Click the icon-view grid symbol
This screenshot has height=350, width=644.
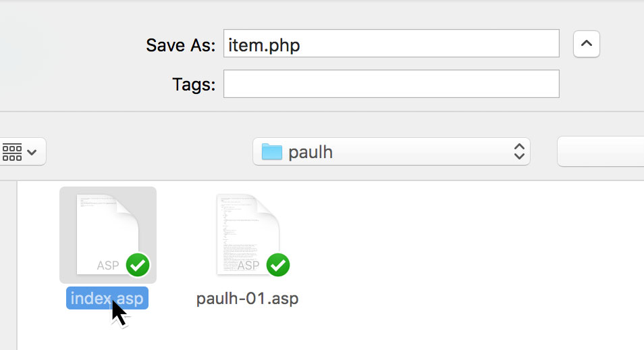tap(12, 152)
